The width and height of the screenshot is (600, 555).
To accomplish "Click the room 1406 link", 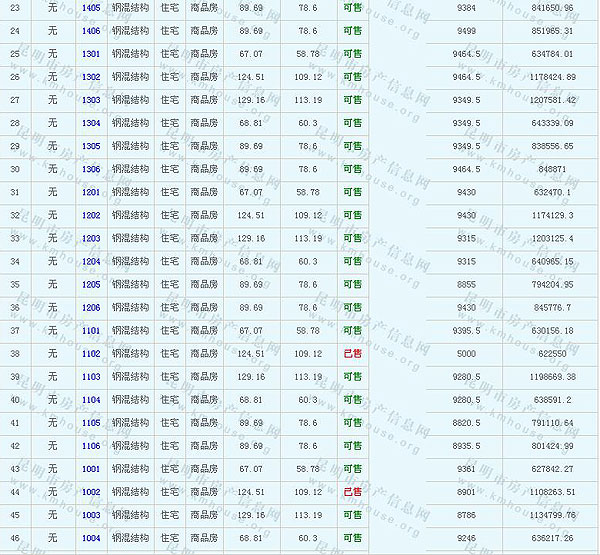I will coord(90,31).
